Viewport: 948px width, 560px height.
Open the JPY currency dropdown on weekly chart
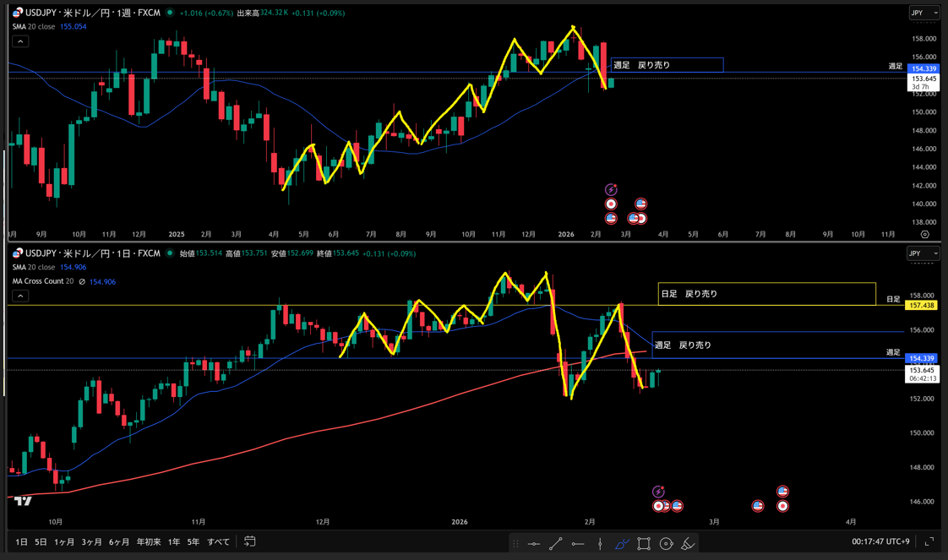[923, 13]
